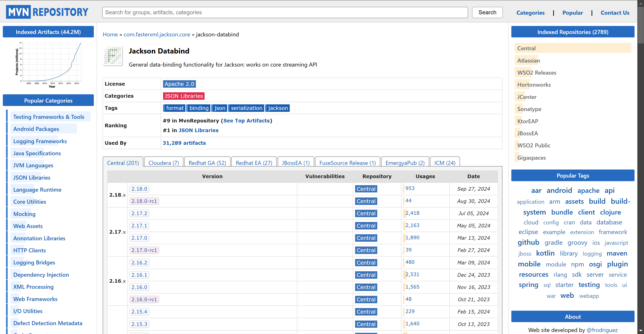Click the 31,289 artifacts link
The image size is (644, 334).
click(x=184, y=143)
